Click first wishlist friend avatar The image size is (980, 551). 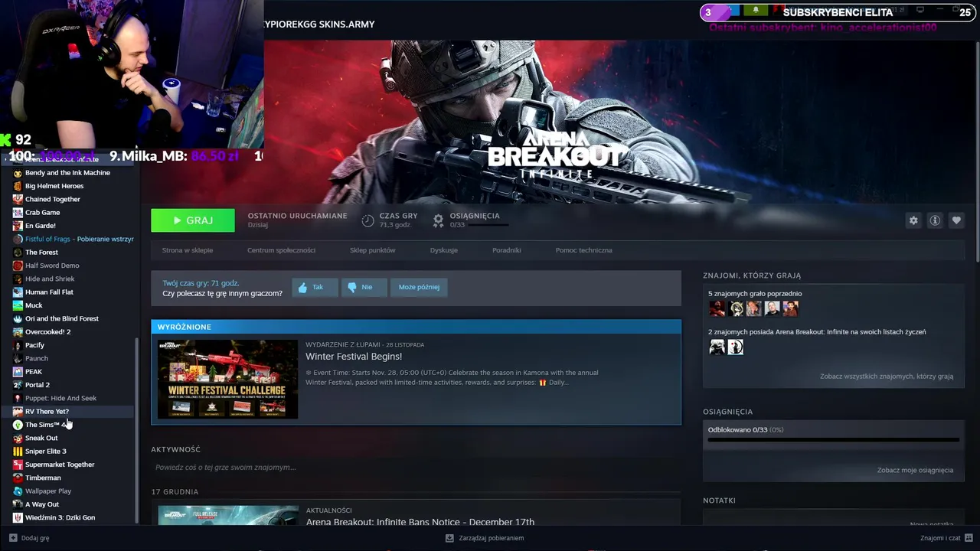[x=717, y=347]
